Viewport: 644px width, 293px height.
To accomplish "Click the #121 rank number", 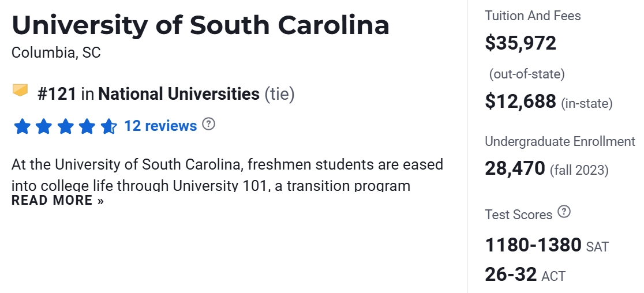I will tap(57, 94).
